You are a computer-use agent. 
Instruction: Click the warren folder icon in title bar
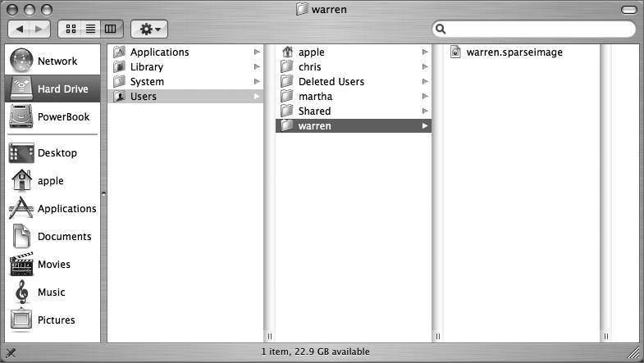coord(302,9)
